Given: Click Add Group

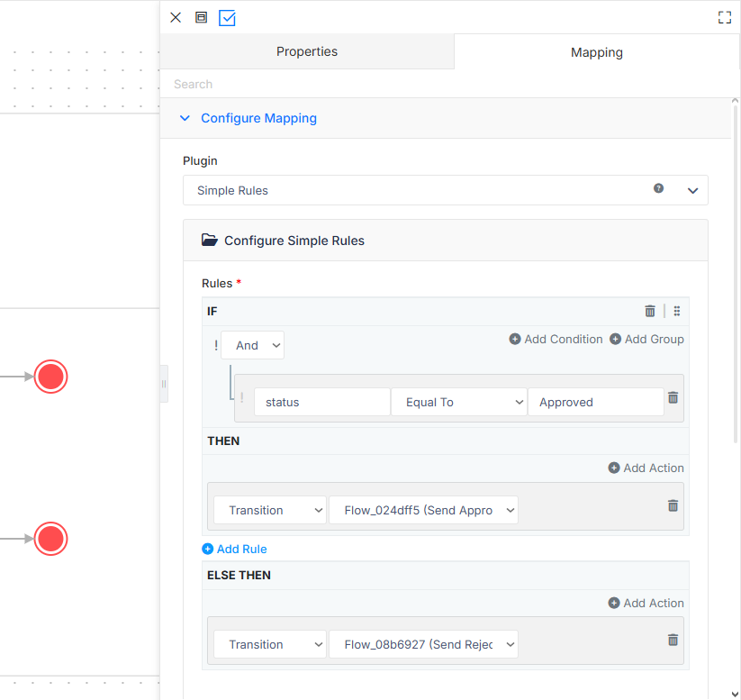Looking at the screenshot, I should 646,339.
